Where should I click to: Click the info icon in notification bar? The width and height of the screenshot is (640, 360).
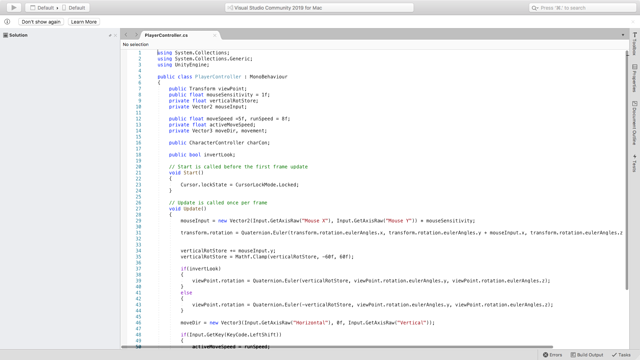[x=7, y=22]
